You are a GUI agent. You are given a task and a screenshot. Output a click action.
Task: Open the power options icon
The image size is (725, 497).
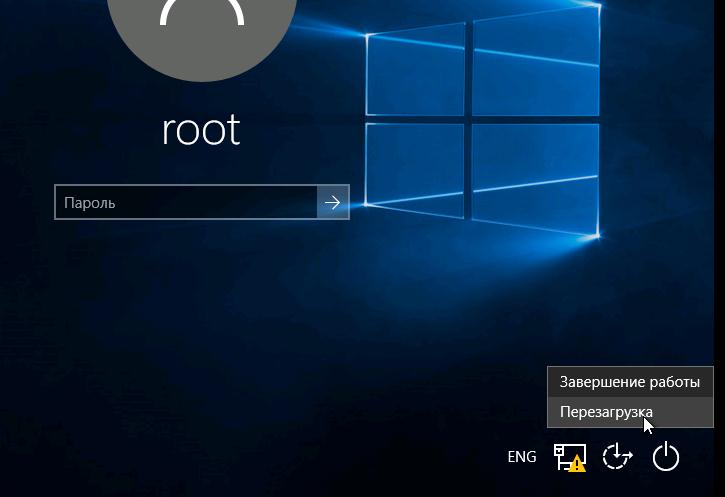tap(666, 456)
